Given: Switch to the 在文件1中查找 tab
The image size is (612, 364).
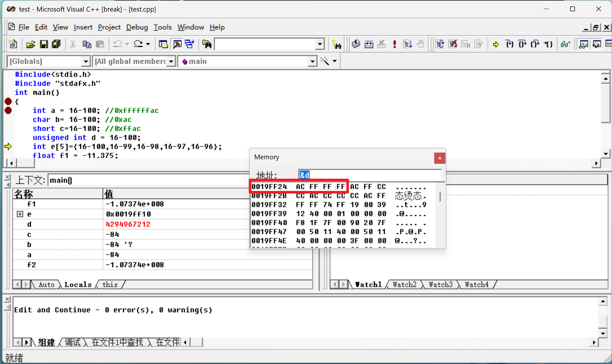Looking at the screenshot, I should 117,342.
